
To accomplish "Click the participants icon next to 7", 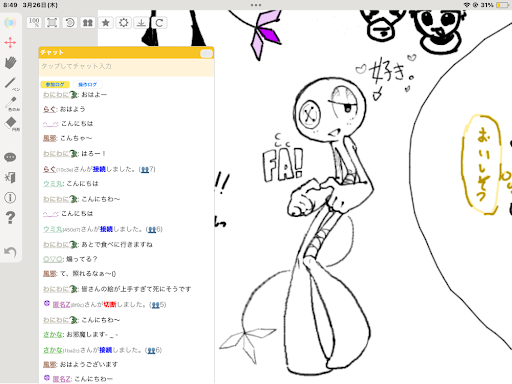I will click(145, 170).
